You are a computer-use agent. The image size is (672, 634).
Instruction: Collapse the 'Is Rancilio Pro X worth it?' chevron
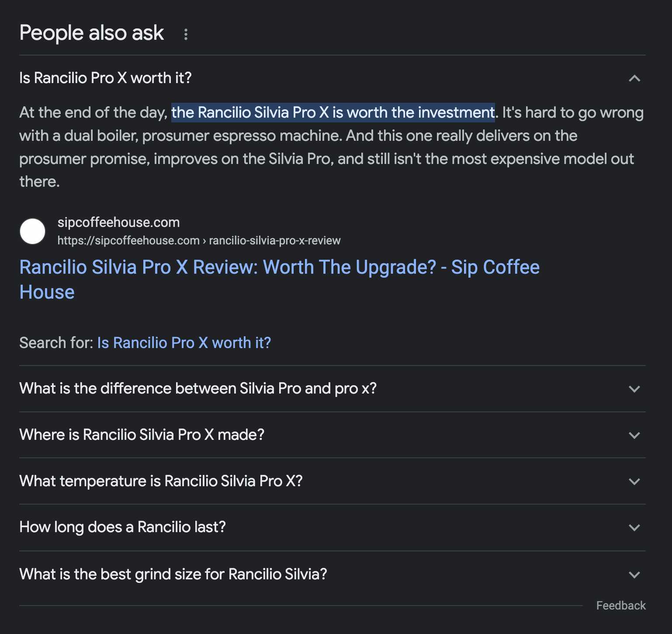click(634, 78)
